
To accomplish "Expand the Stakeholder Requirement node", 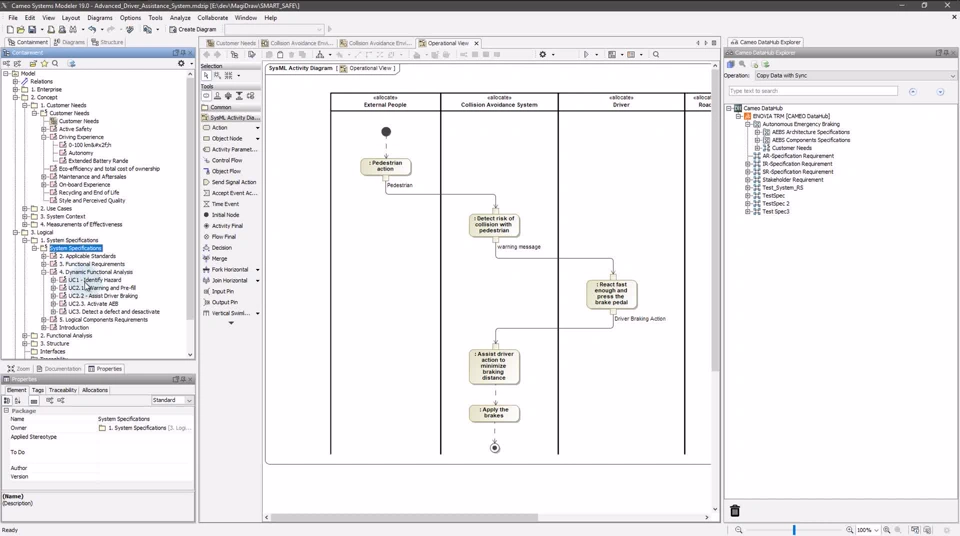I will pyautogui.click(x=748, y=180).
